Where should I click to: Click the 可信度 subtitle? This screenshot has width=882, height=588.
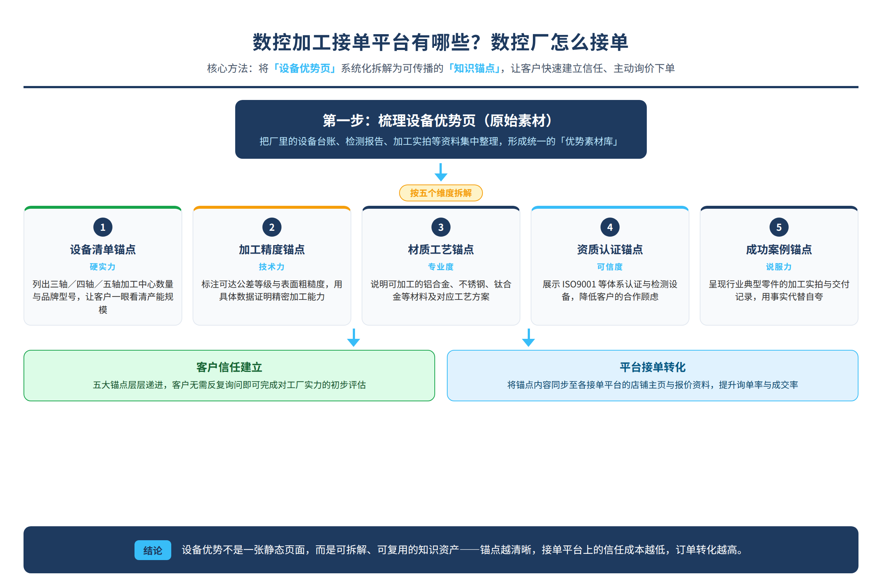coord(610,267)
